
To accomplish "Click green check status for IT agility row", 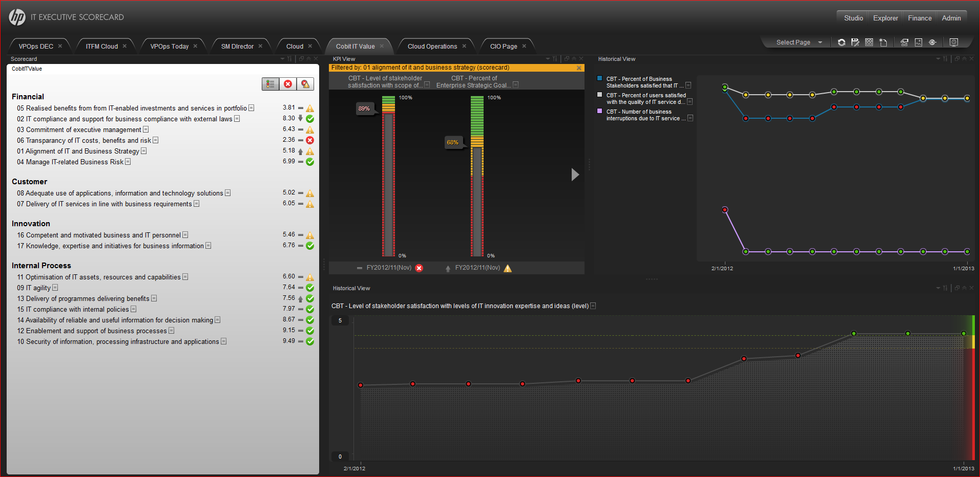I will (x=310, y=288).
